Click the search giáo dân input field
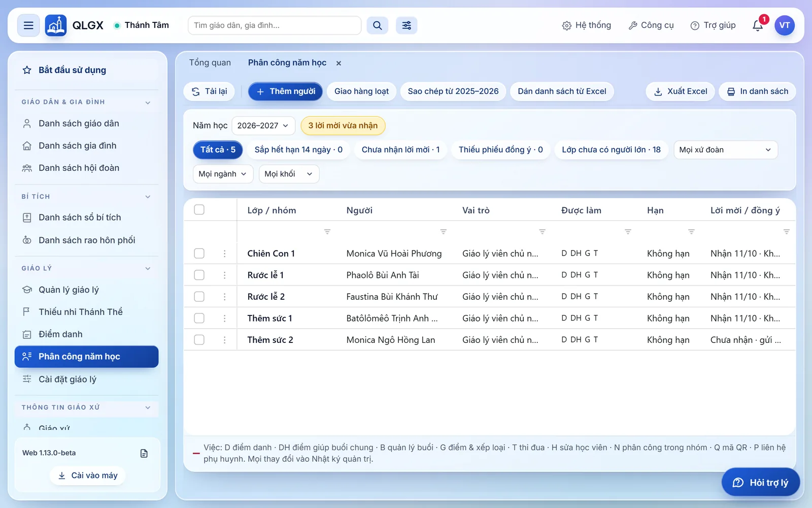The width and height of the screenshot is (812, 508). coord(275,25)
